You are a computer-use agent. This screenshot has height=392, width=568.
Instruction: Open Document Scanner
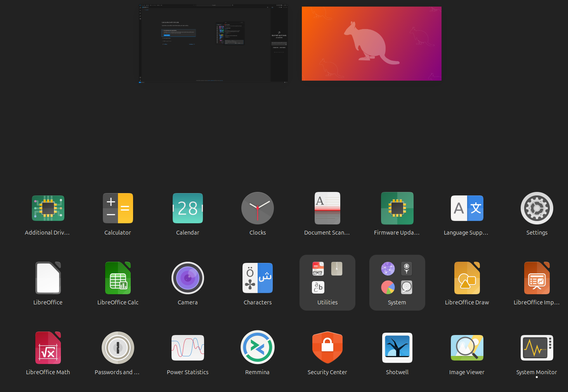(327, 209)
